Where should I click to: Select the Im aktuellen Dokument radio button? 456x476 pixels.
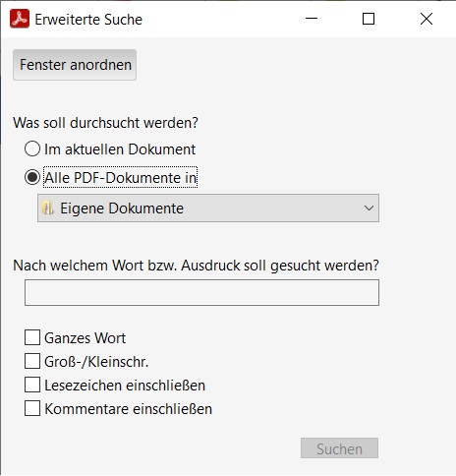tap(32, 149)
